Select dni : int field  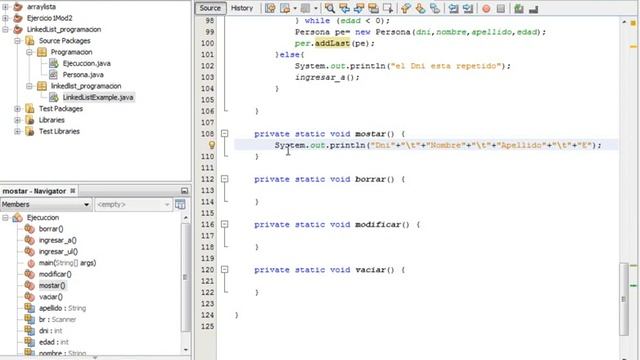pos(51,331)
